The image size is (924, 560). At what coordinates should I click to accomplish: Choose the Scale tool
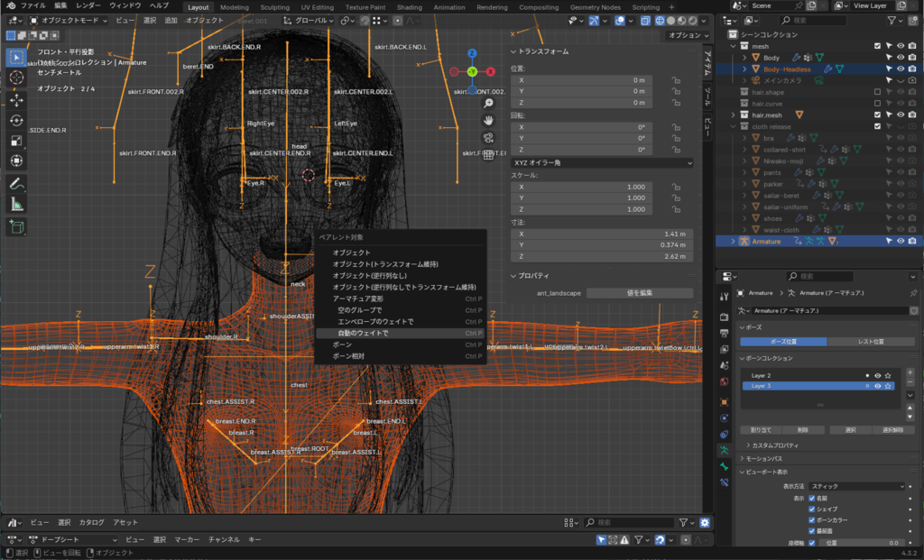(x=16, y=141)
